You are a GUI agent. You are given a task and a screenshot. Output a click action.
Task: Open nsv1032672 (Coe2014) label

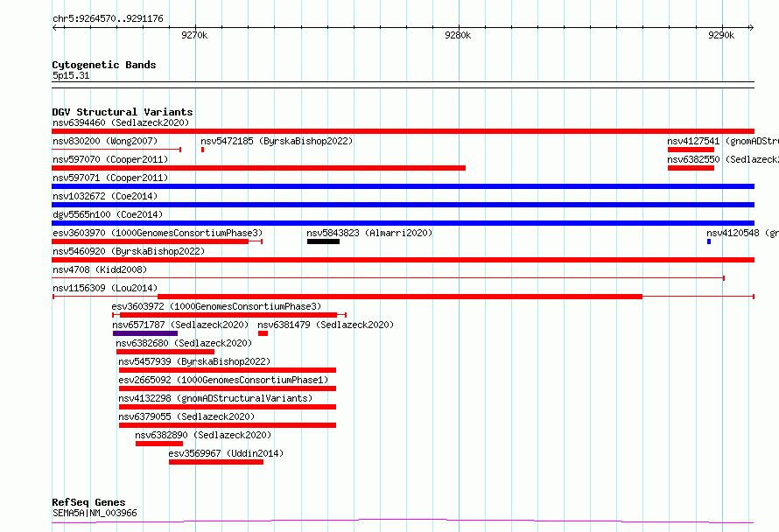tap(105, 196)
